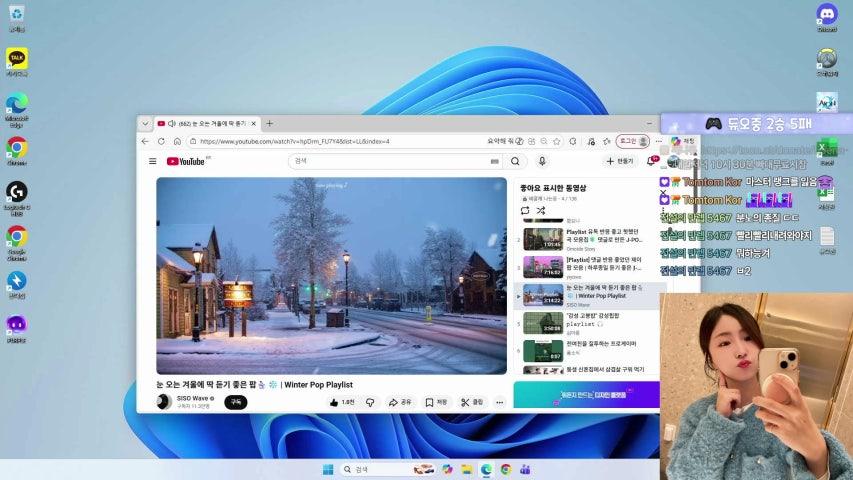Screen dimensions: 853x480
Task: Open the tab list dropdown arrow
Action: 145,123
